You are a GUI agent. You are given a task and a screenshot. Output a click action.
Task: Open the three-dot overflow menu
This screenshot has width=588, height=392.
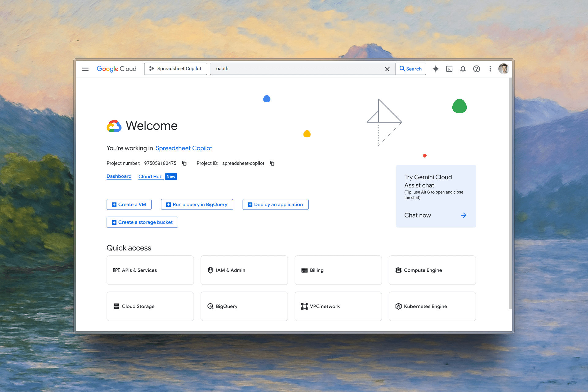click(490, 69)
